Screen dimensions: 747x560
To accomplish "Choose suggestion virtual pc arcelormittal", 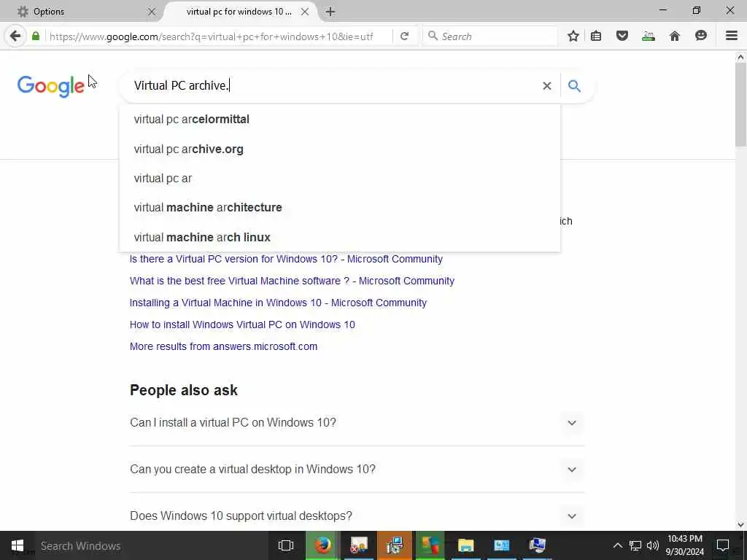I will [x=340, y=119].
